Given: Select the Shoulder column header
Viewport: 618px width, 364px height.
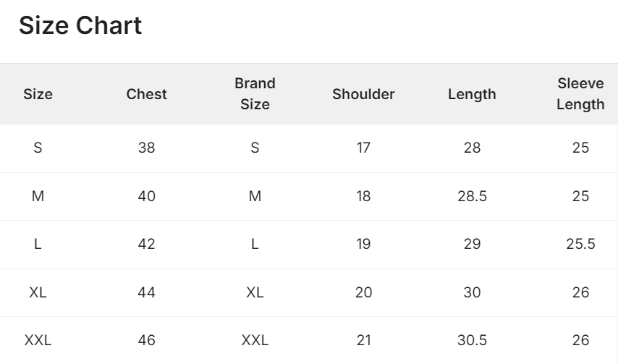Looking at the screenshot, I should 363,94.
